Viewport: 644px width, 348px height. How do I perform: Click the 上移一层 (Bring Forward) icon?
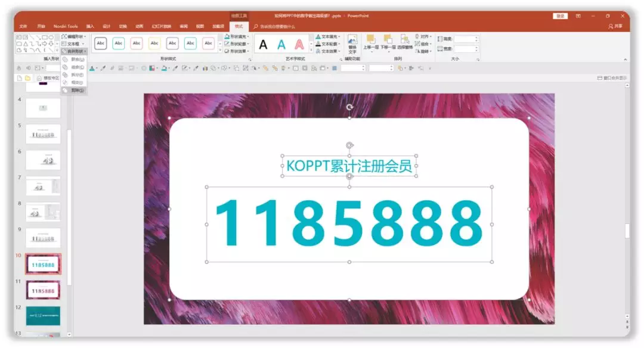tap(370, 39)
